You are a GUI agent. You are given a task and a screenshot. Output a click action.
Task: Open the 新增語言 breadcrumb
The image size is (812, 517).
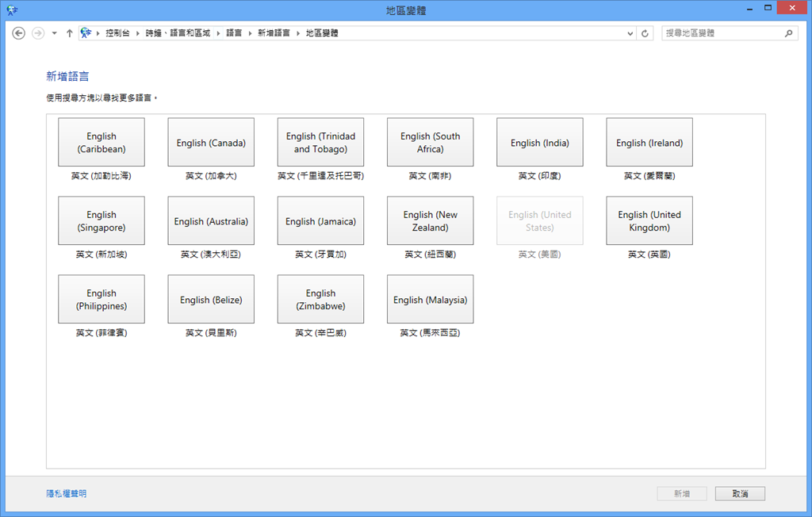[x=274, y=33]
